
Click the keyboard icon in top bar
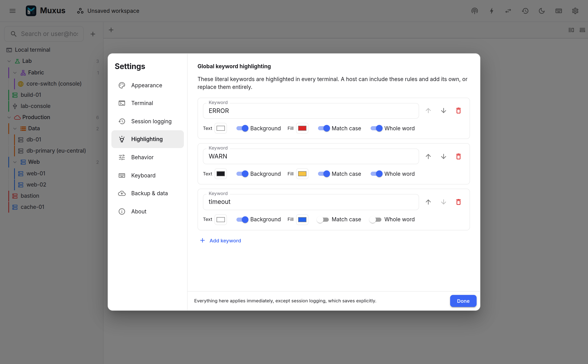pos(559,11)
